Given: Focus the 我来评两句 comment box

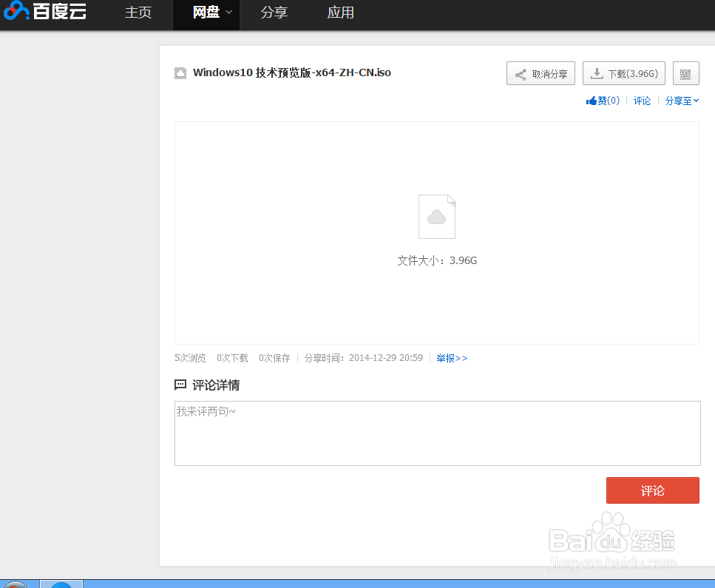Looking at the screenshot, I should 437,433.
